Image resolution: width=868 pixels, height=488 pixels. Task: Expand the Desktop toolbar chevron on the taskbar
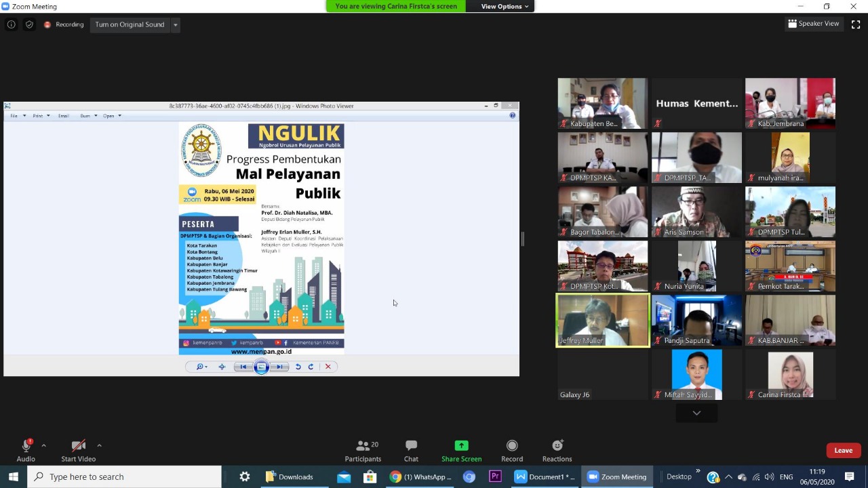(698, 472)
